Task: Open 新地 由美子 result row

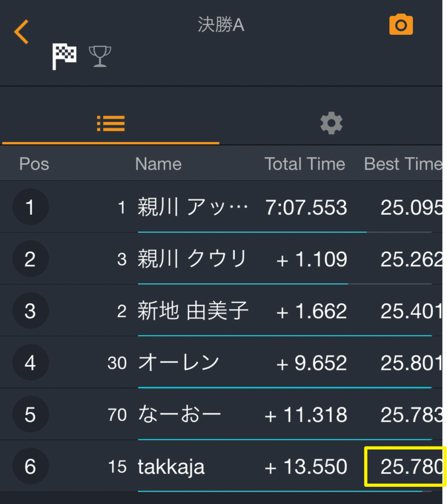Action: coord(193,311)
